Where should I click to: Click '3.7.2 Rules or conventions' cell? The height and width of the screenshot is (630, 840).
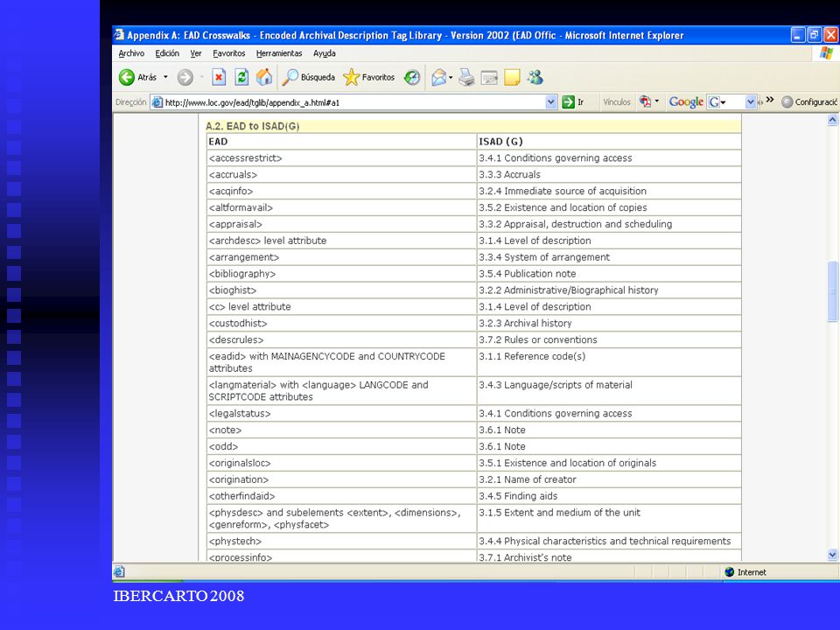coord(609,339)
